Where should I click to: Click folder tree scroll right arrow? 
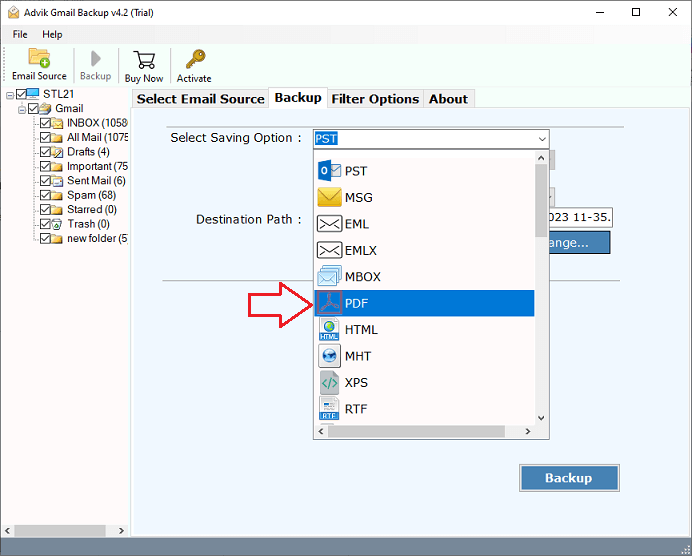pos(121,530)
